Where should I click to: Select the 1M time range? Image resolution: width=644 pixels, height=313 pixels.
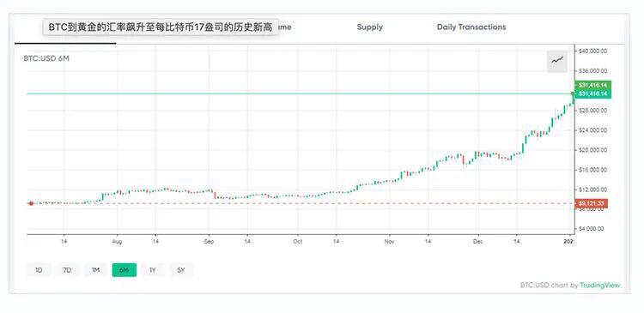click(95, 270)
